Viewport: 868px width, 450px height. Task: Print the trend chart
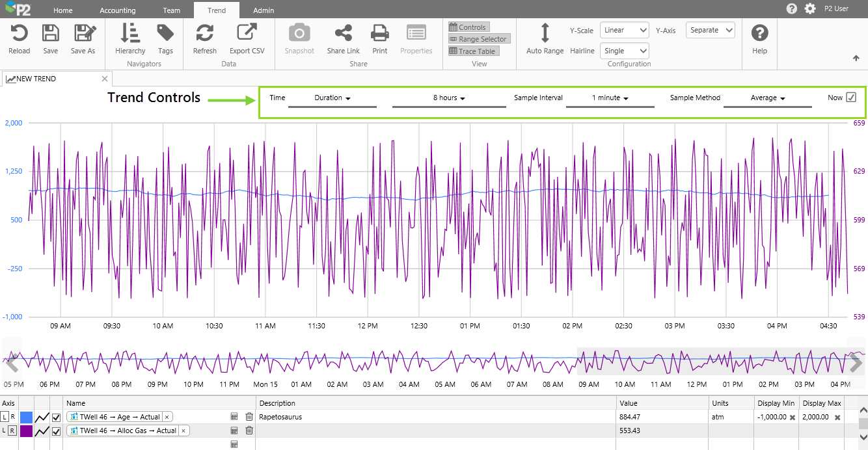tap(379, 34)
